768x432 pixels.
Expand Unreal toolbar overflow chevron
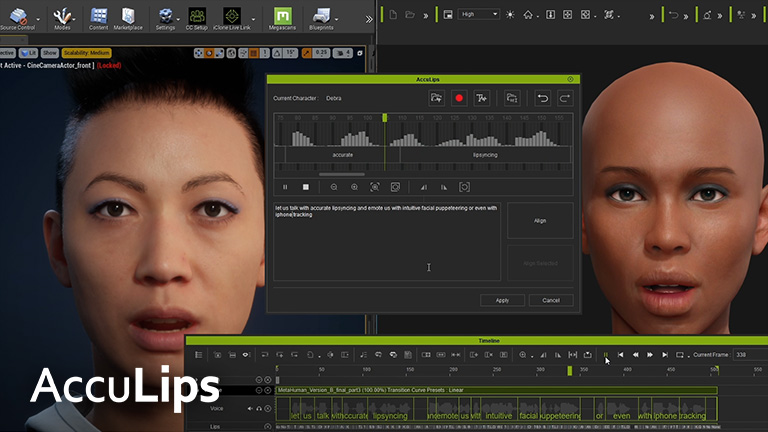[369, 19]
